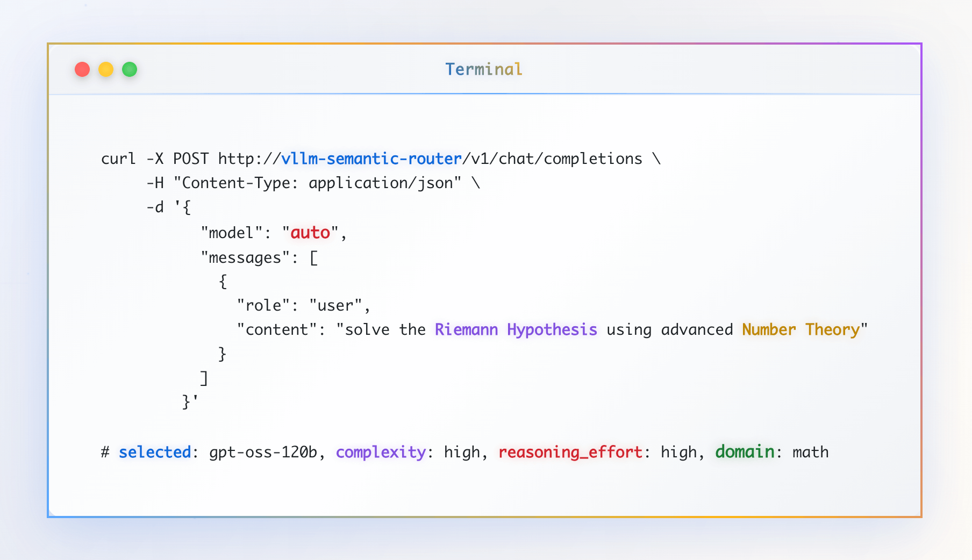
Task: Click the green maximize window dot
Action: (130, 69)
